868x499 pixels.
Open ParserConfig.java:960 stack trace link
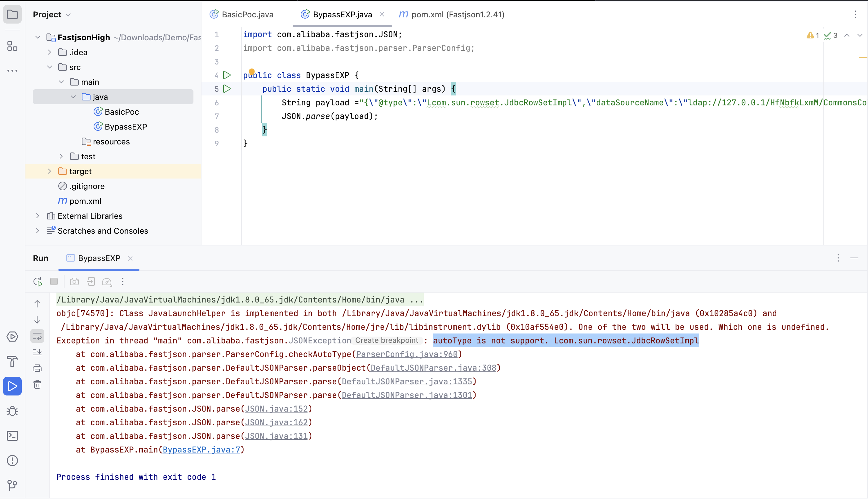tap(407, 354)
